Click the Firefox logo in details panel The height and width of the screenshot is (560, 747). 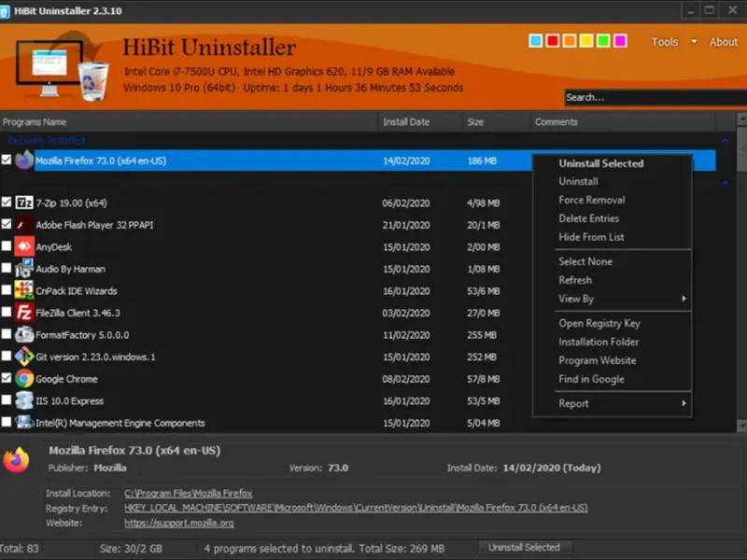tap(16, 460)
